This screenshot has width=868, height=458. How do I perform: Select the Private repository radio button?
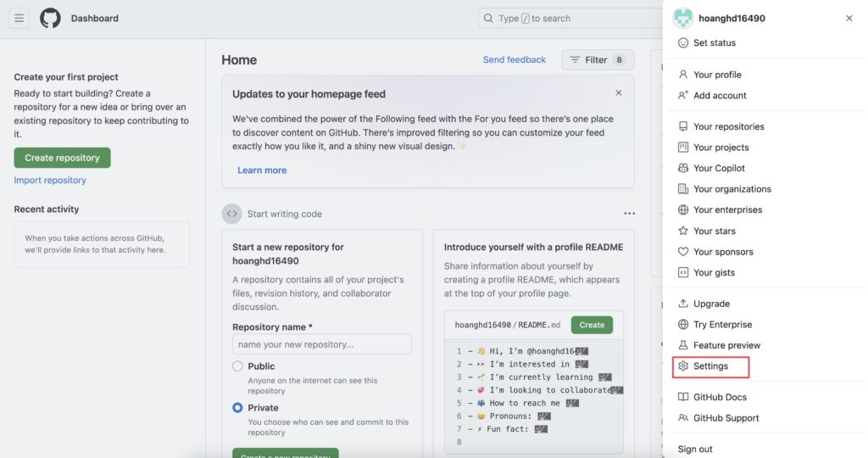237,408
